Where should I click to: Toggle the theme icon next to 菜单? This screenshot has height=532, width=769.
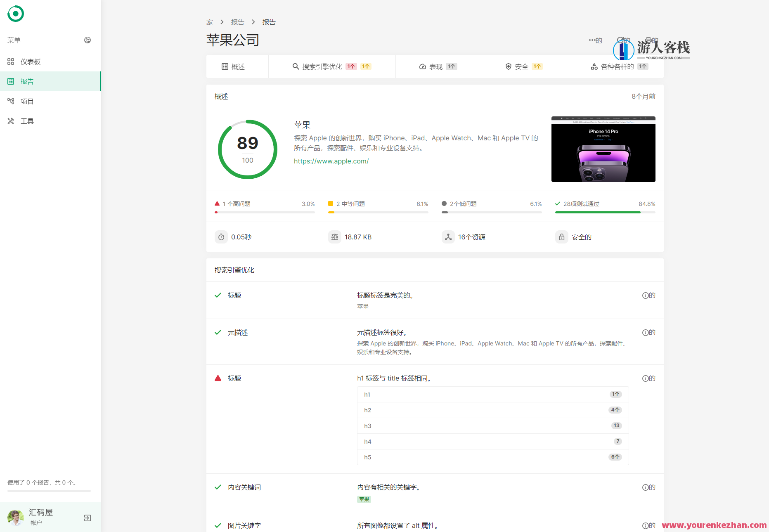pyautogui.click(x=87, y=40)
